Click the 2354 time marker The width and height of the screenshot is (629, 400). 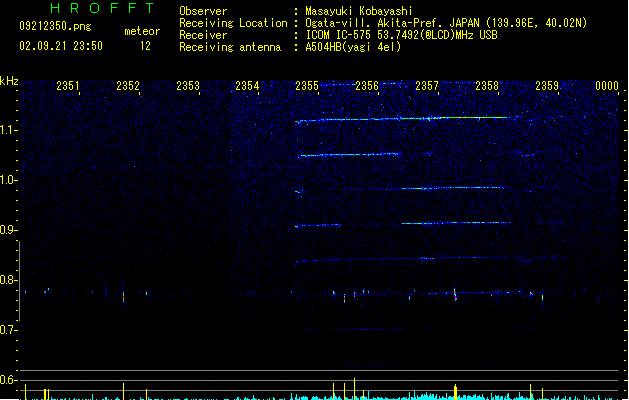pyautogui.click(x=247, y=86)
